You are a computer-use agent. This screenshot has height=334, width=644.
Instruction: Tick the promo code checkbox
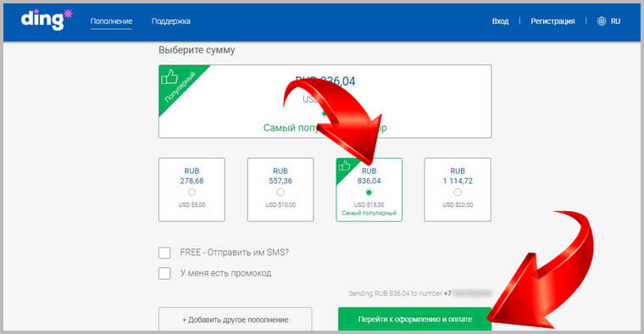click(164, 273)
